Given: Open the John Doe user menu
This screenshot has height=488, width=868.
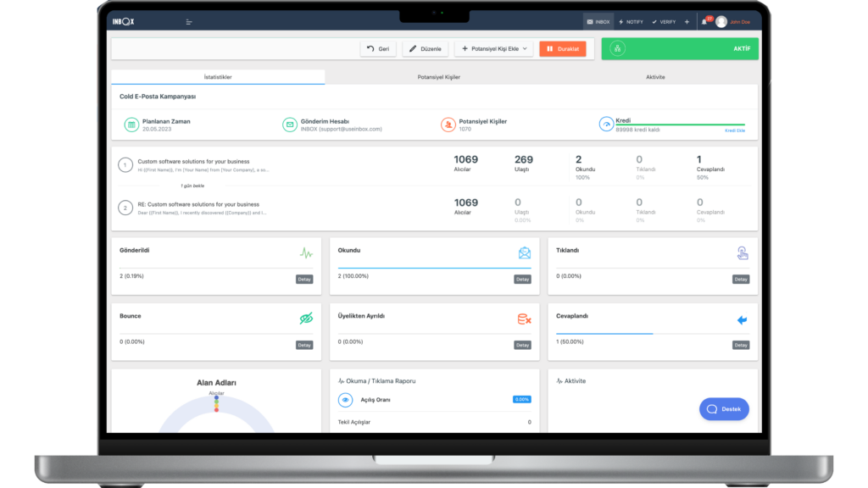Looking at the screenshot, I should click(734, 22).
